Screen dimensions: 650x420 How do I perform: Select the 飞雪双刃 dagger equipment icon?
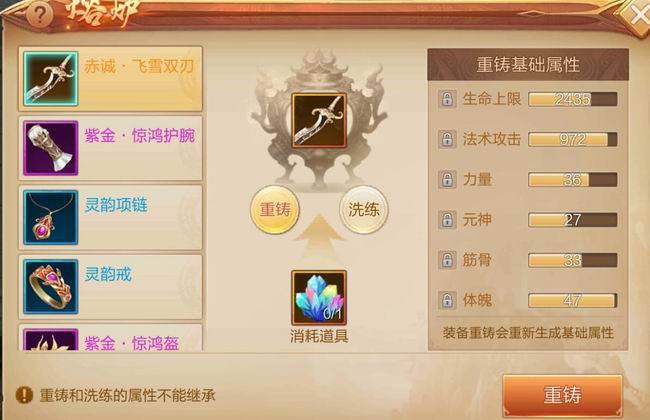[51, 79]
